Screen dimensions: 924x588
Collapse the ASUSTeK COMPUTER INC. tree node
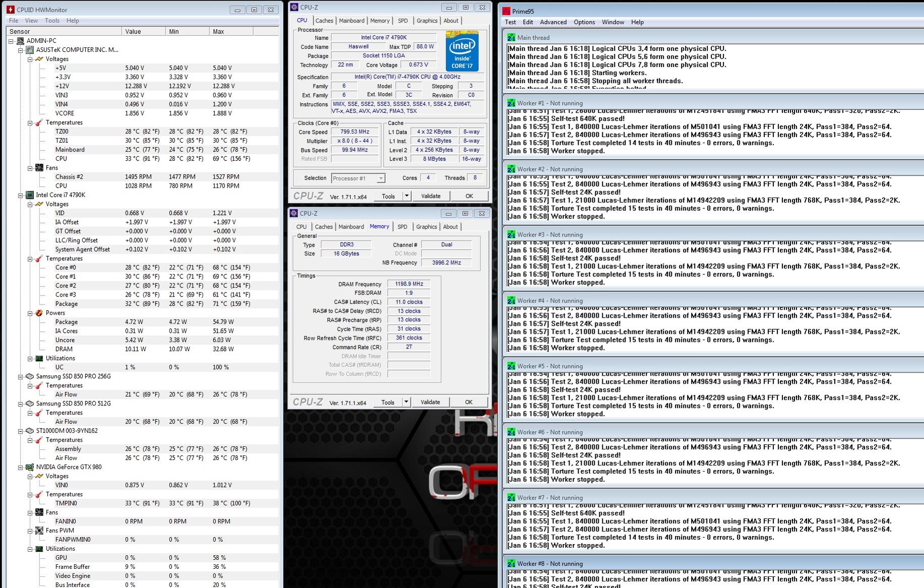click(x=21, y=50)
